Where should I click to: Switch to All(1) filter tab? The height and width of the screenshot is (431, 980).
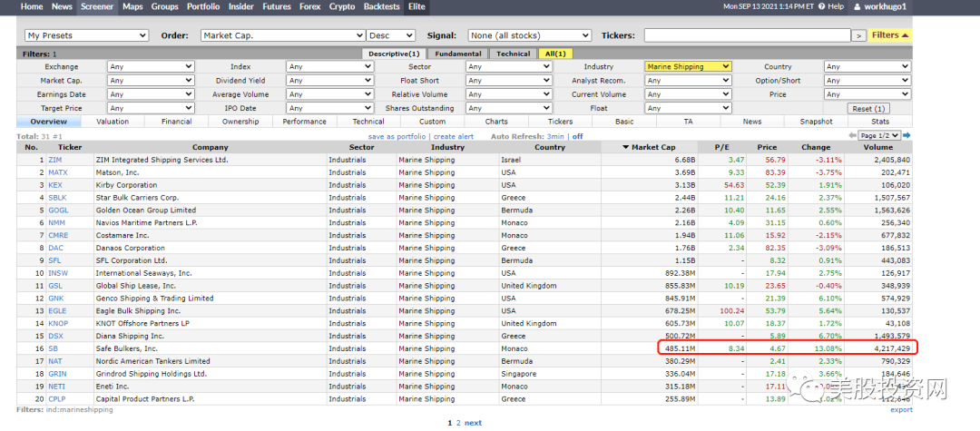(555, 54)
